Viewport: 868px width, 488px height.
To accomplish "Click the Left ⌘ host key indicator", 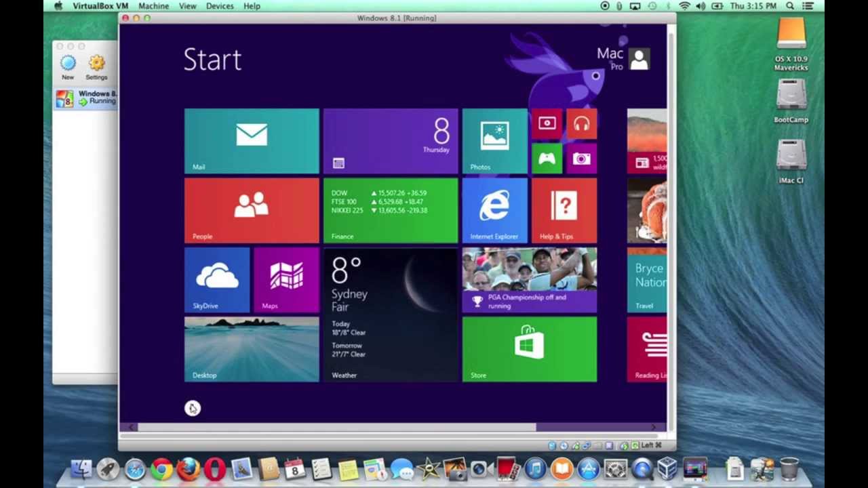I will pyautogui.click(x=652, y=445).
